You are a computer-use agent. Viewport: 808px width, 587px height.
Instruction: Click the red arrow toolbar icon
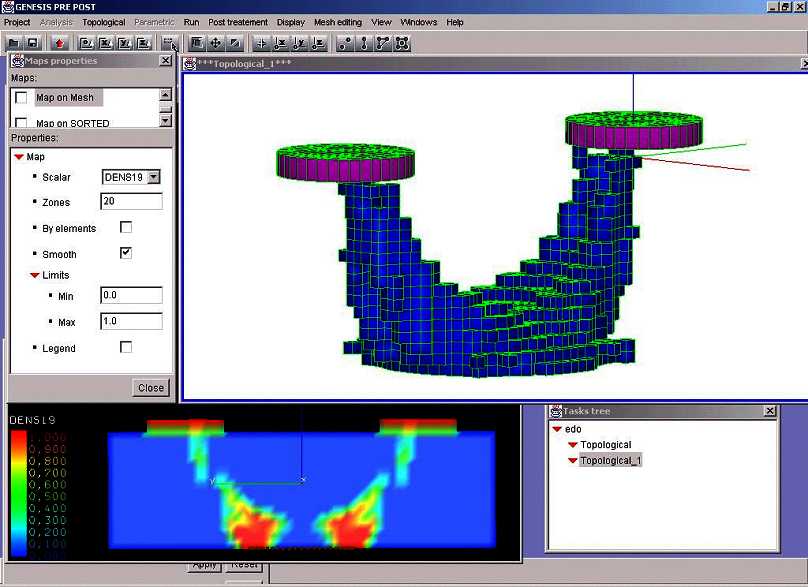tap(59, 43)
